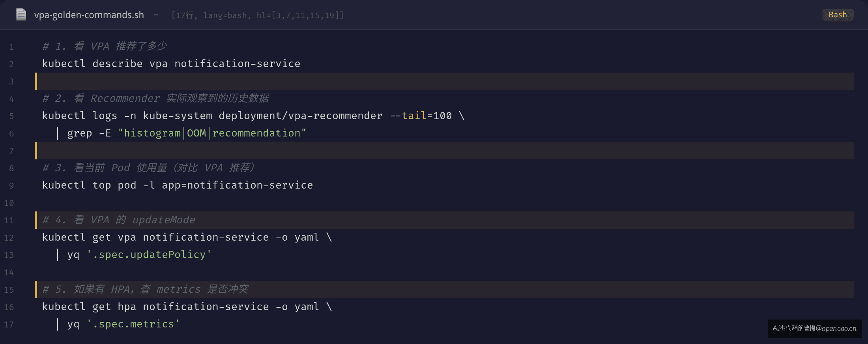This screenshot has width=868, height=344.
Task: Click comment '# 3. 看当前 Pod 使用量'
Action: tap(148, 168)
